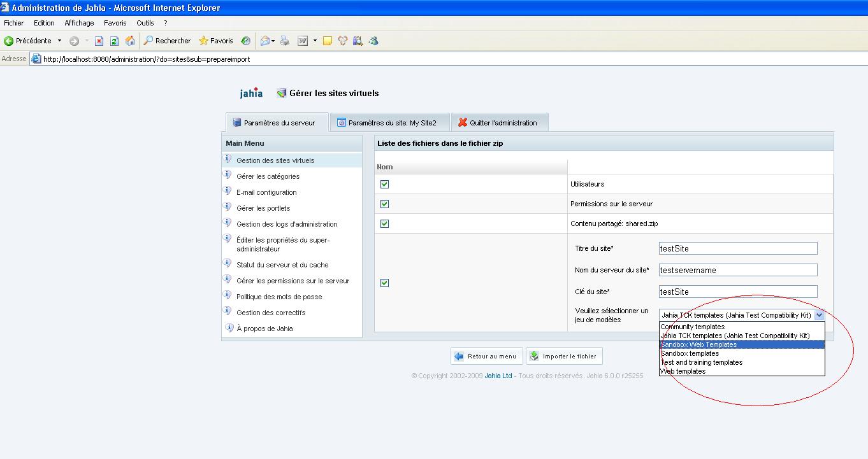The width and height of the screenshot is (868, 459).
Task: Switch to Paramètres du serveur tab
Action: point(277,122)
